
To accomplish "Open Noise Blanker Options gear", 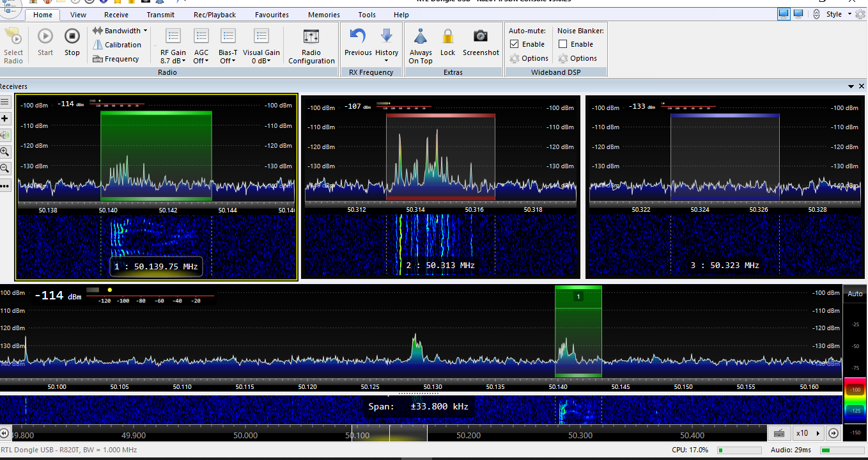I will pos(578,58).
